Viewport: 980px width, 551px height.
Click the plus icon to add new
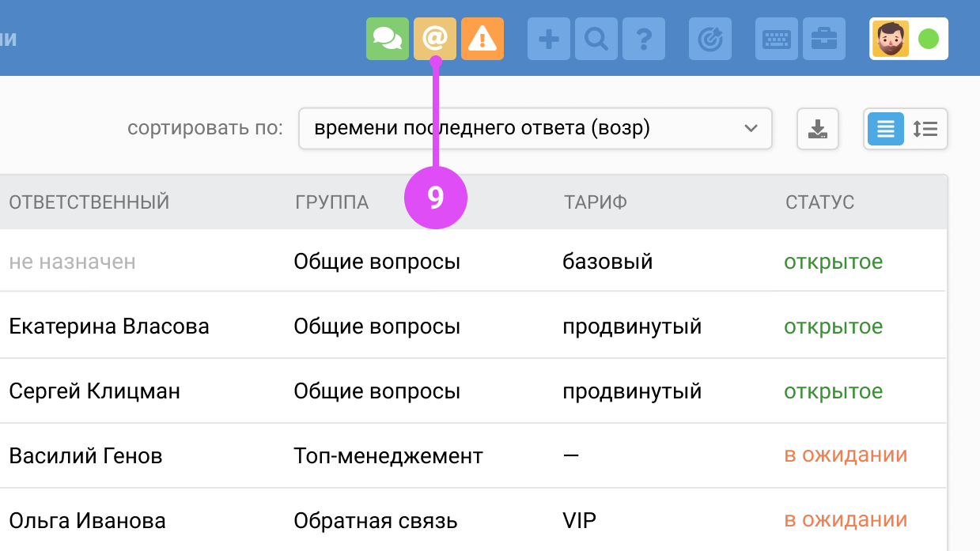549,39
